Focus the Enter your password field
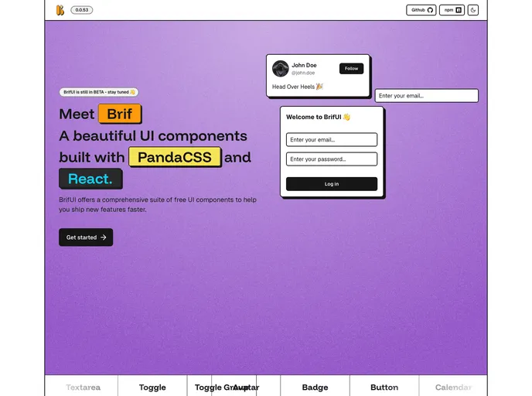This screenshot has width=532, height=396. point(332,159)
